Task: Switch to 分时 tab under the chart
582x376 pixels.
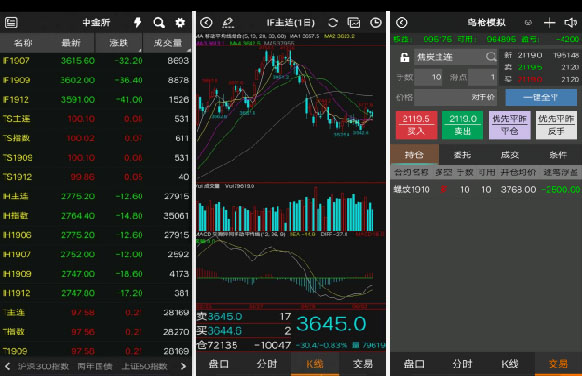Action: tap(267, 364)
